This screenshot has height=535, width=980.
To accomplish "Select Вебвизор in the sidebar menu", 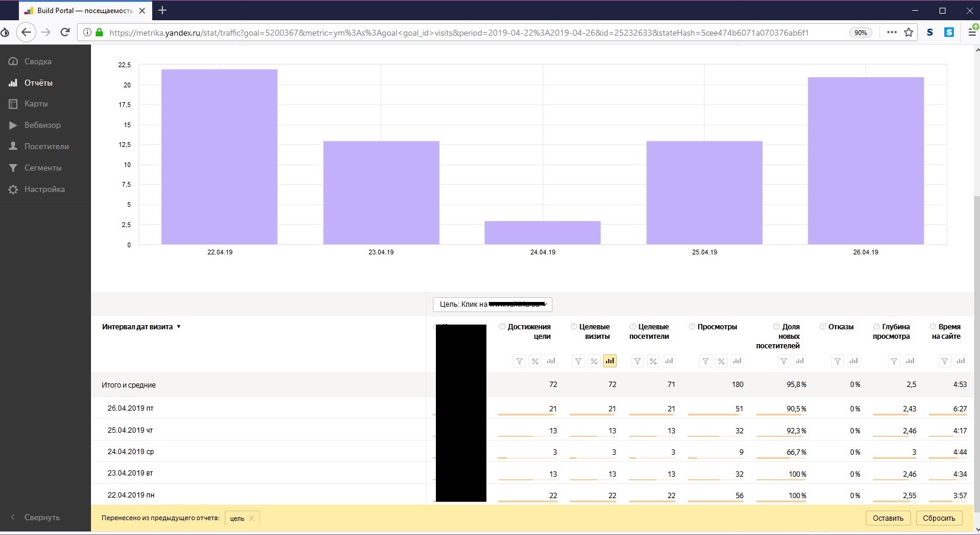I will tap(42, 125).
